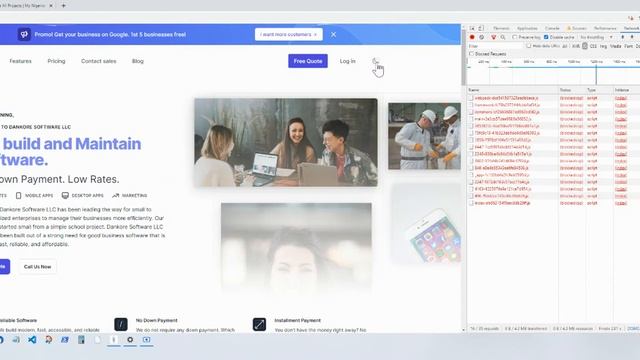Stop recording network log (red dot)
Screen dimensions: 640x360
click(472, 37)
